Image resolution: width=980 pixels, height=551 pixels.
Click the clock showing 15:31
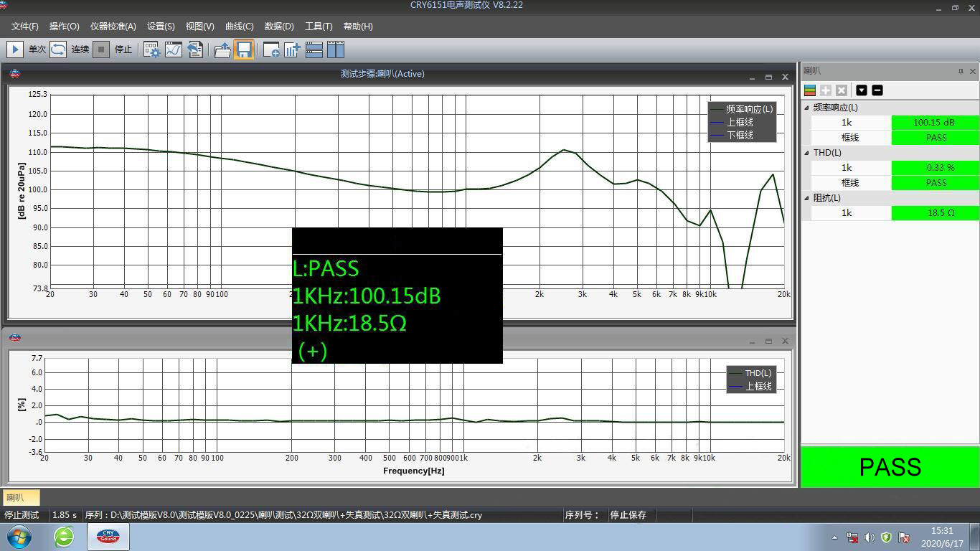pyautogui.click(x=942, y=531)
